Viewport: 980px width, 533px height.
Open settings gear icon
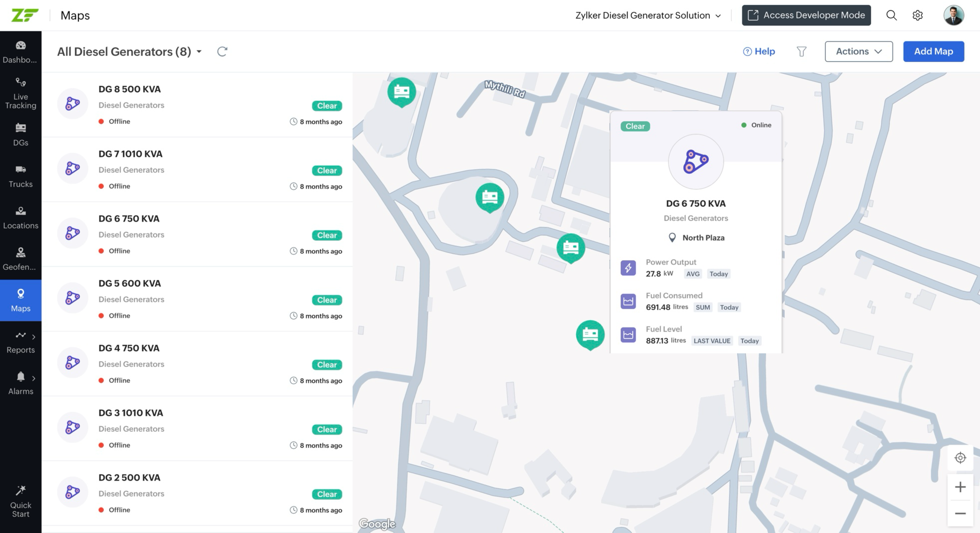918,15
